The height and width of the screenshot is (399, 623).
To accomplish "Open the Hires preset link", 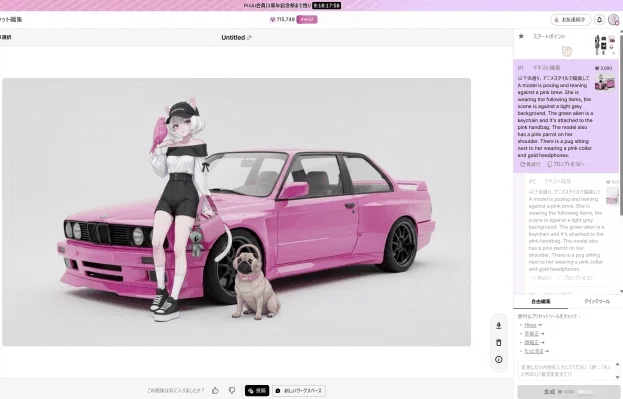I will pyautogui.click(x=530, y=325).
